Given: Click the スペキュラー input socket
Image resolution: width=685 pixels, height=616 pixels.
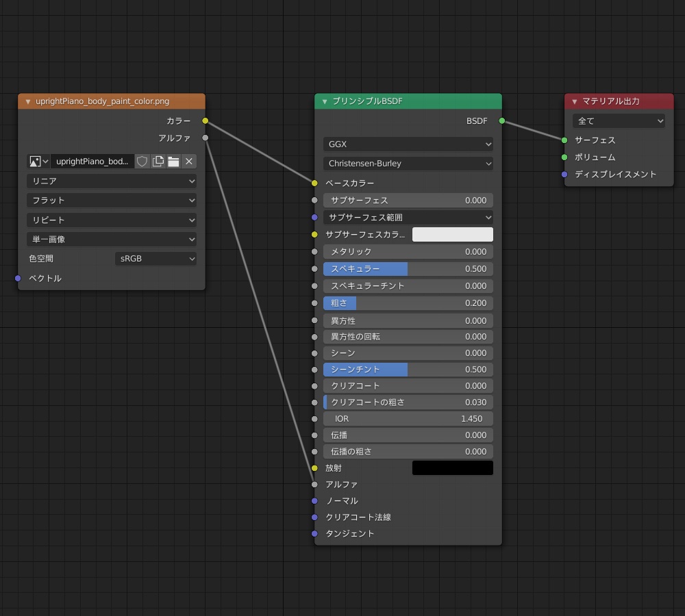Looking at the screenshot, I should coord(314,269).
